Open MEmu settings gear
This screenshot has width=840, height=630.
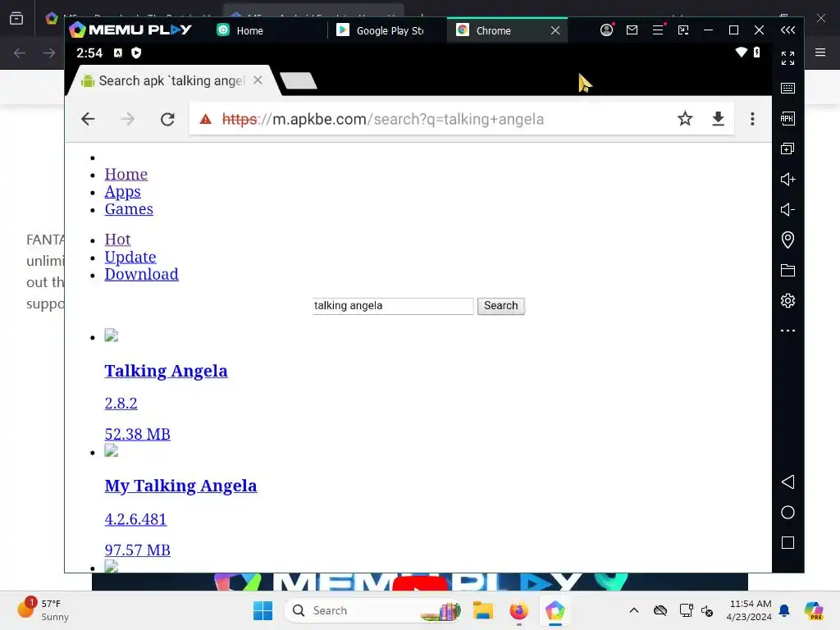(787, 300)
